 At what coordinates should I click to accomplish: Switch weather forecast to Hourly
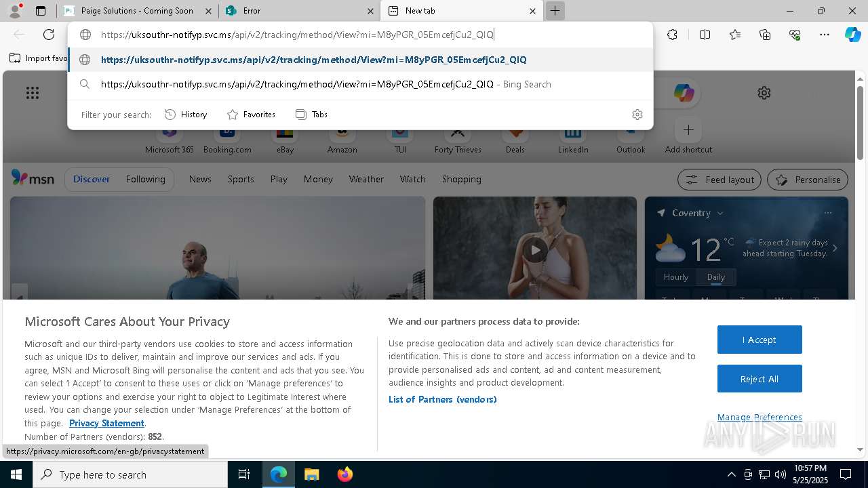(x=675, y=277)
